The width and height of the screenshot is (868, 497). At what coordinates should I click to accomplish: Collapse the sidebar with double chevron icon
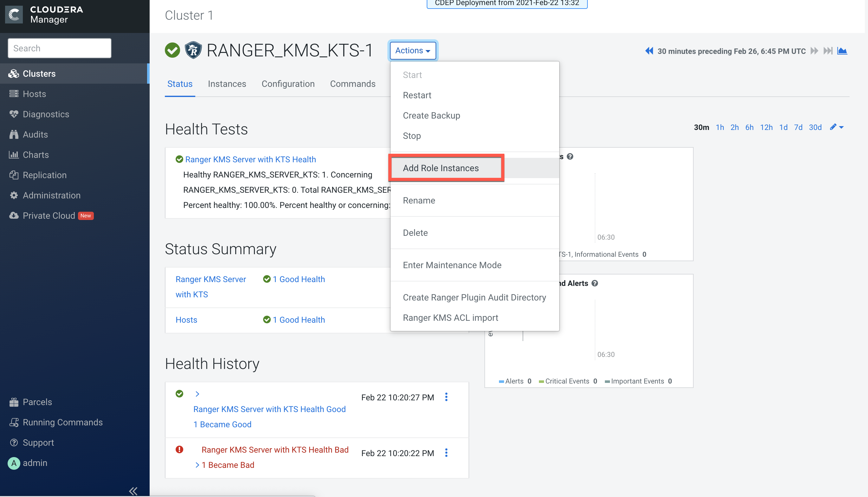[133, 491]
